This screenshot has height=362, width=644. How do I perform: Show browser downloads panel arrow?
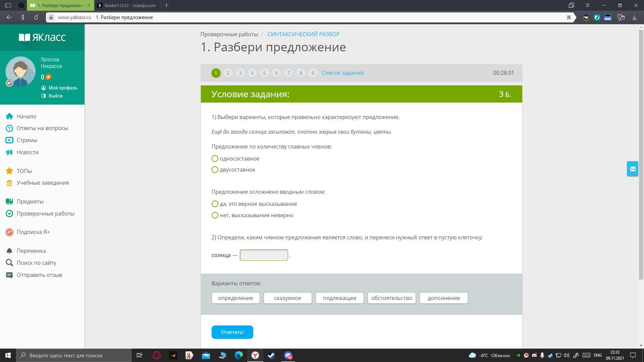point(634,17)
